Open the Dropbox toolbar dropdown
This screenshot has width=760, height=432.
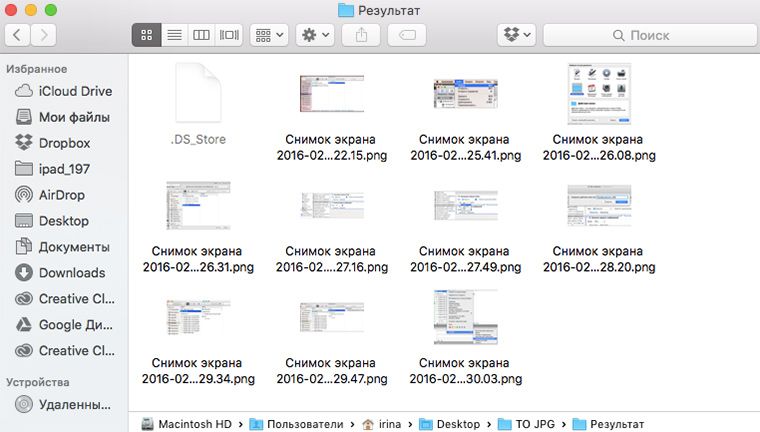coord(517,35)
